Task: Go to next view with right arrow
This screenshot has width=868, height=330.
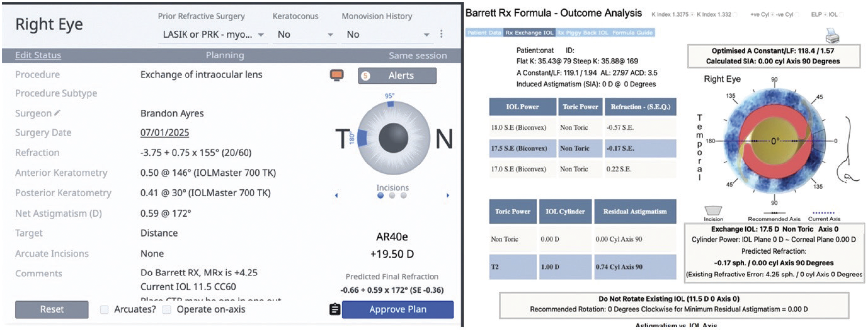Action: click(x=448, y=195)
